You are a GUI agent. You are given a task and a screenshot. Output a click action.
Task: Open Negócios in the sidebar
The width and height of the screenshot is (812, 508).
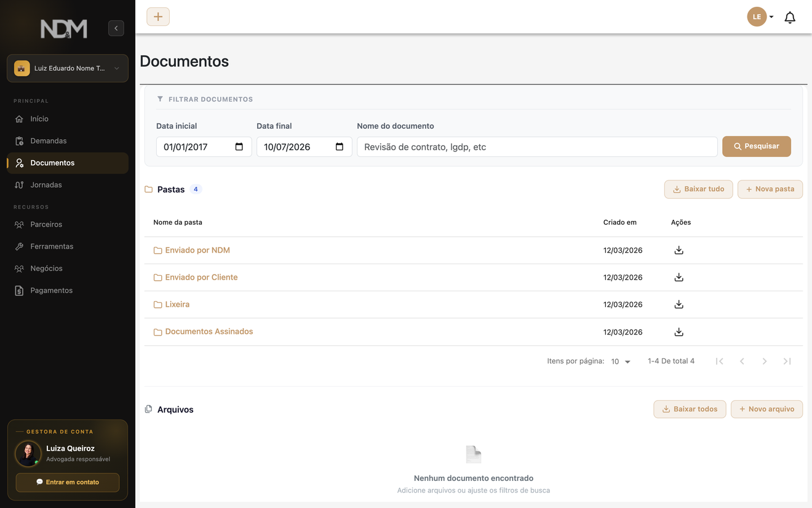pyautogui.click(x=68, y=268)
